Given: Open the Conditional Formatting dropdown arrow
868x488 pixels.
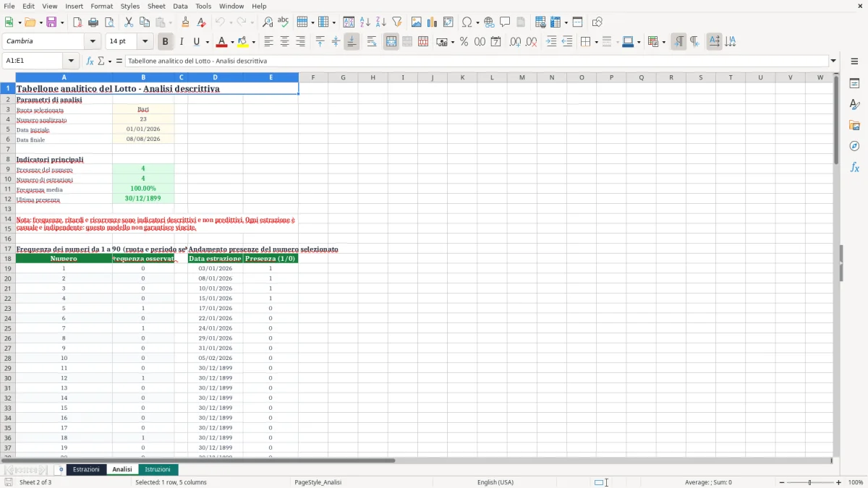Looking at the screenshot, I should (x=663, y=42).
